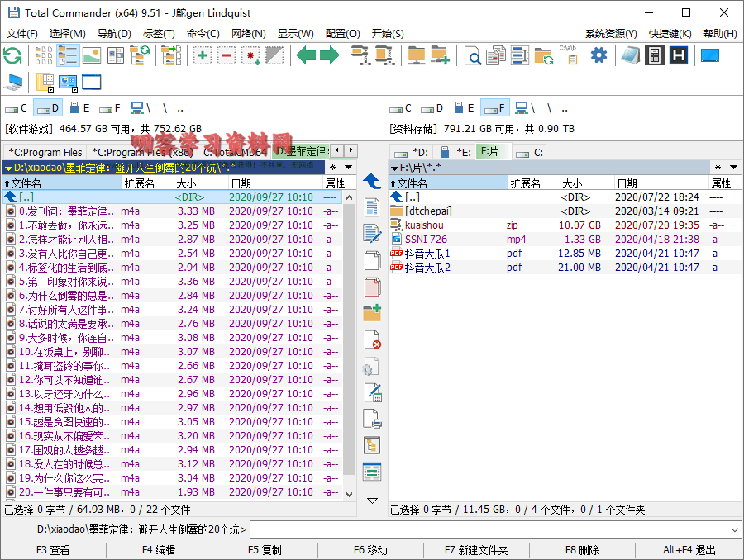Click the blue settings gear icon
744x560 pixels.
(x=599, y=55)
